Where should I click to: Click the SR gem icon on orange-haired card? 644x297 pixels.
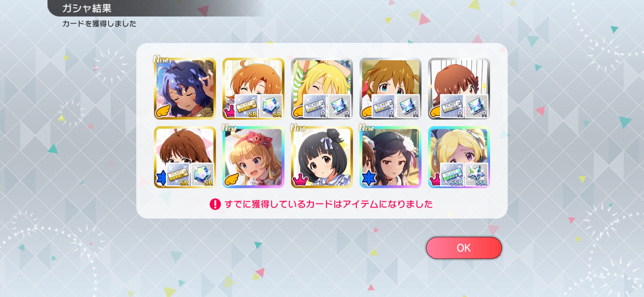(271, 106)
